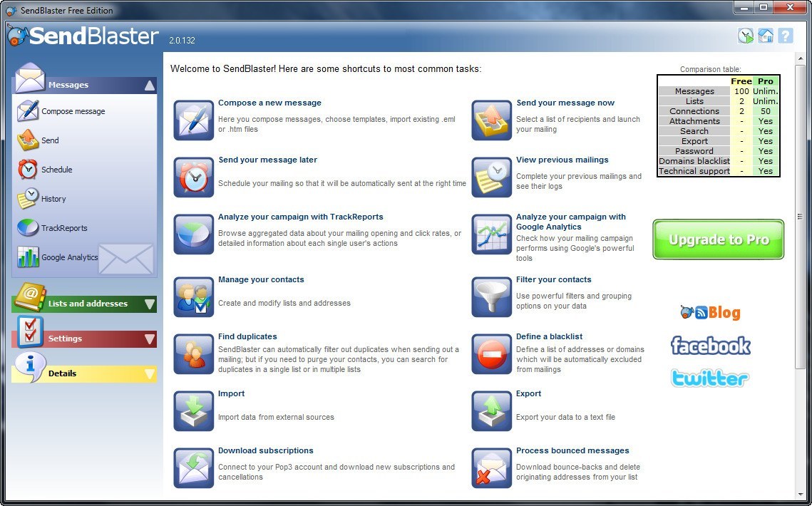Image resolution: width=812 pixels, height=506 pixels.
Task: Click the green Import box icon
Action: click(193, 411)
